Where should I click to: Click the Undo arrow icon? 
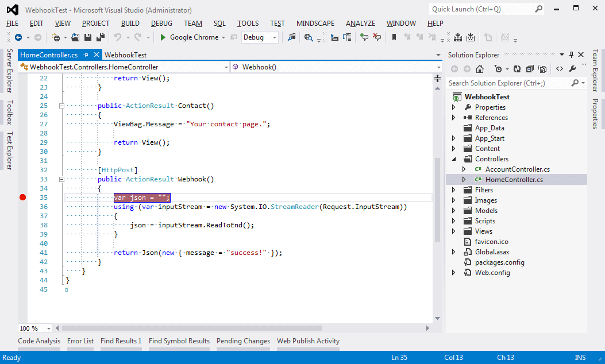click(118, 37)
